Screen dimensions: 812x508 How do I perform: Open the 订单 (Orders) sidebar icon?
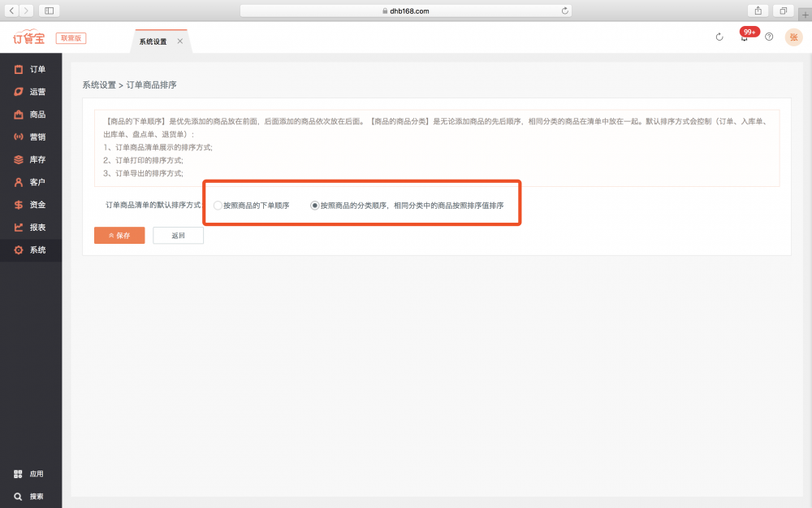coord(19,69)
